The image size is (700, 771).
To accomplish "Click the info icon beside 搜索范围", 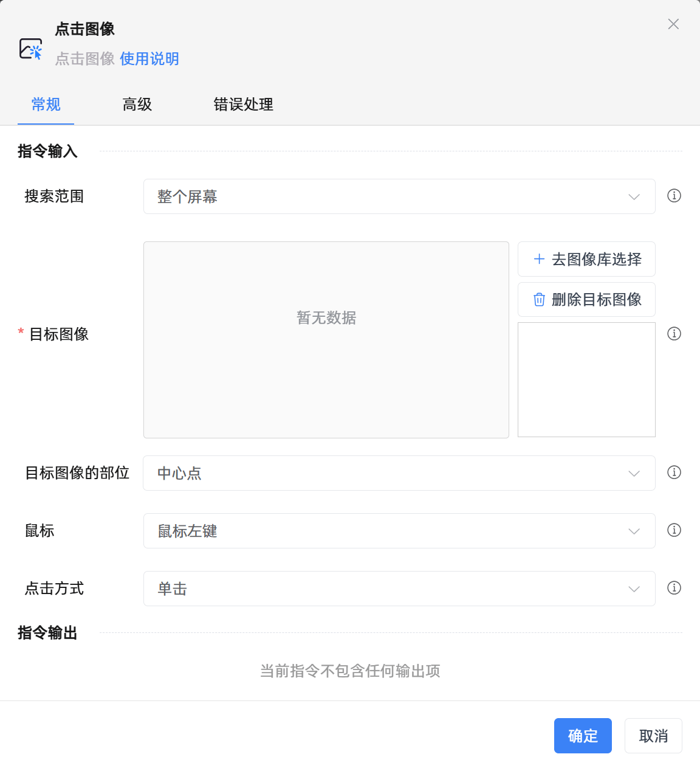I will click(674, 196).
